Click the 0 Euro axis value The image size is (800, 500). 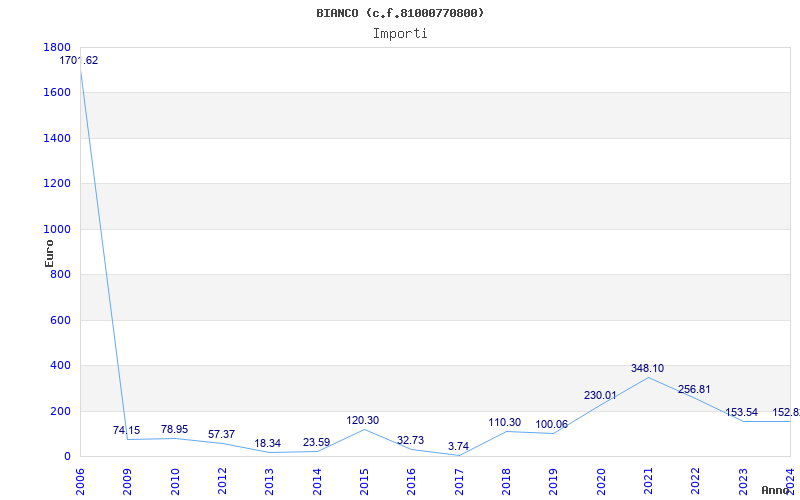tap(67, 457)
